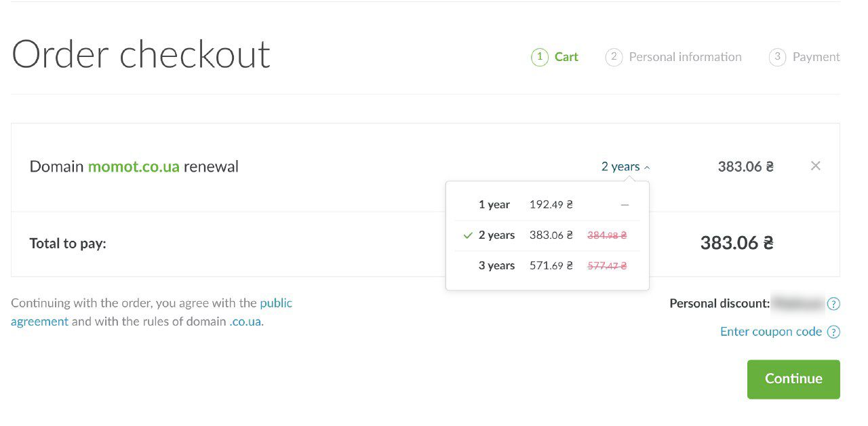Viewport: 868px width, 426px height.
Task: Open the .co.ua domain rules link
Action: pyautogui.click(x=245, y=322)
